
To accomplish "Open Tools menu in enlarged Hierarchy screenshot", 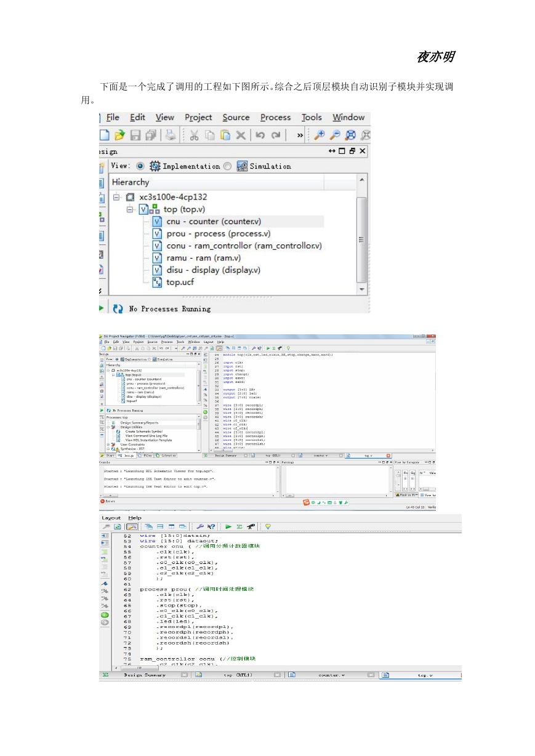I will [312, 117].
